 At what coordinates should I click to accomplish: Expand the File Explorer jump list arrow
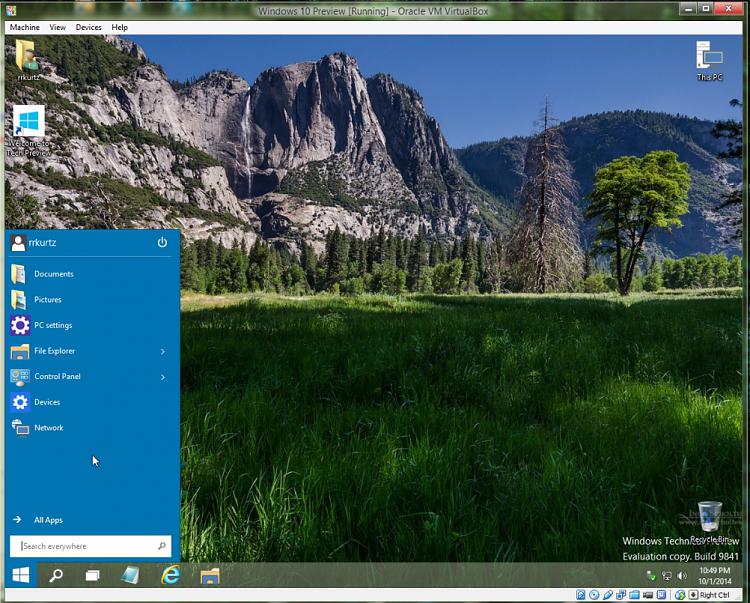point(163,351)
